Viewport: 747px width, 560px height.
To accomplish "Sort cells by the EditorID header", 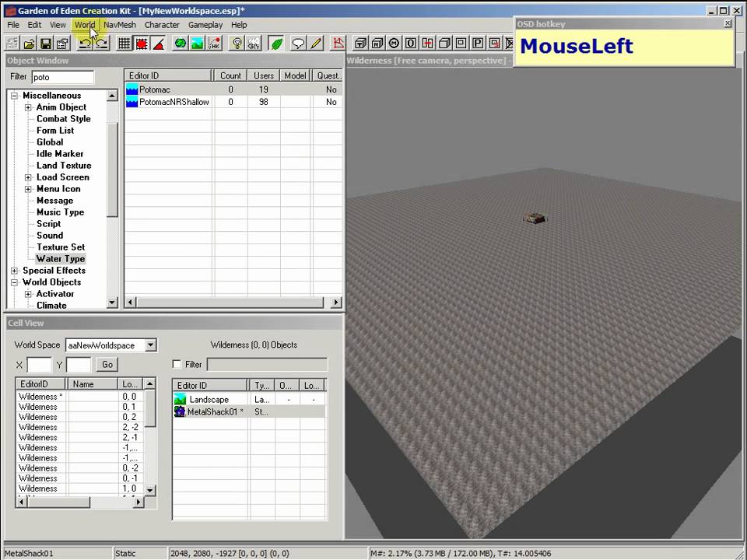I will [x=41, y=383].
